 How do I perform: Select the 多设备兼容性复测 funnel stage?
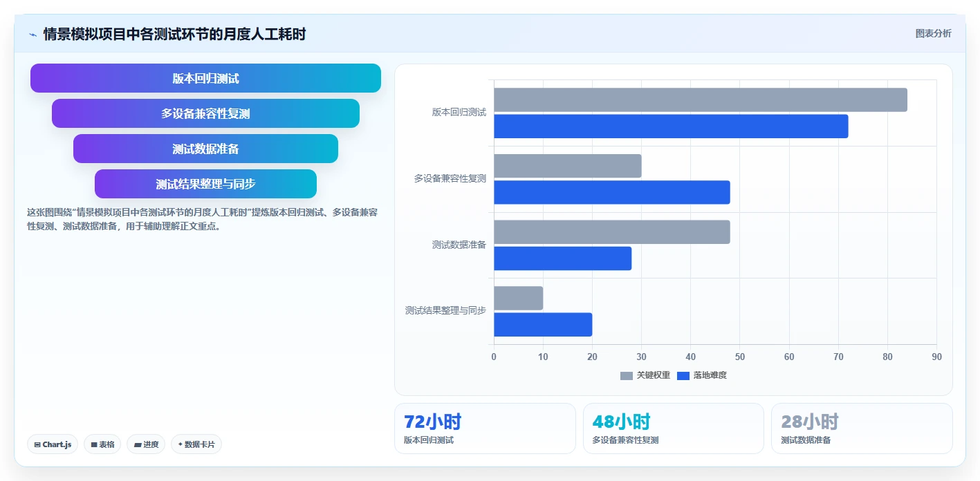click(205, 113)
